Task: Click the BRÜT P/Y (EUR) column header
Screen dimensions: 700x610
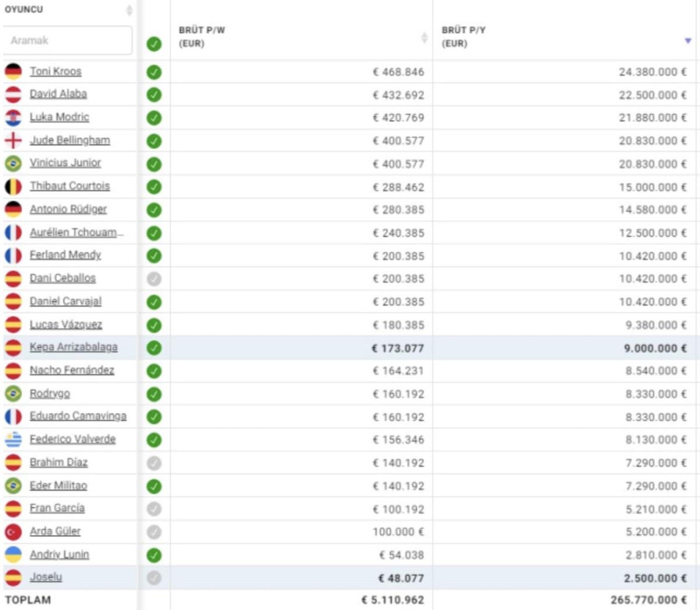Action: [464, 37]
